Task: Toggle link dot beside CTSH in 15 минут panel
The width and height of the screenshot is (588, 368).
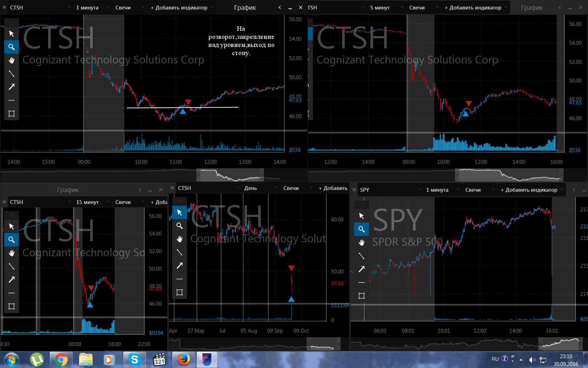Action: click(x=4, y=202)
